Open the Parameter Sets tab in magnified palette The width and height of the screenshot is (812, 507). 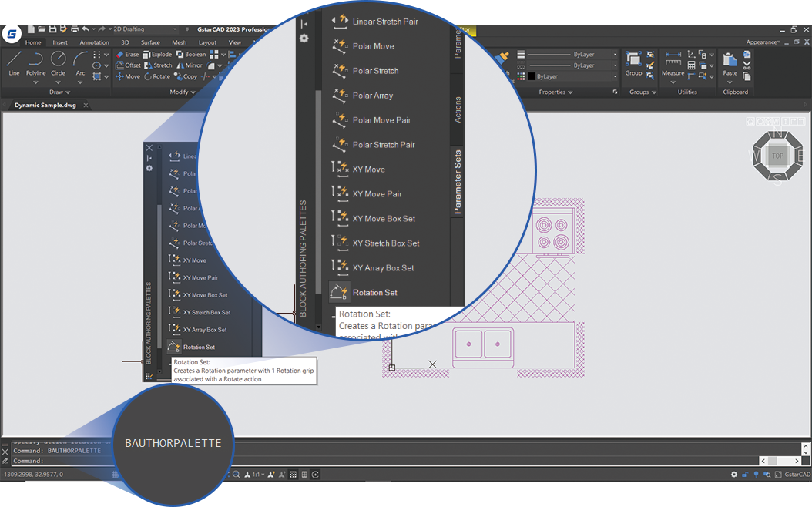[458, 182]
